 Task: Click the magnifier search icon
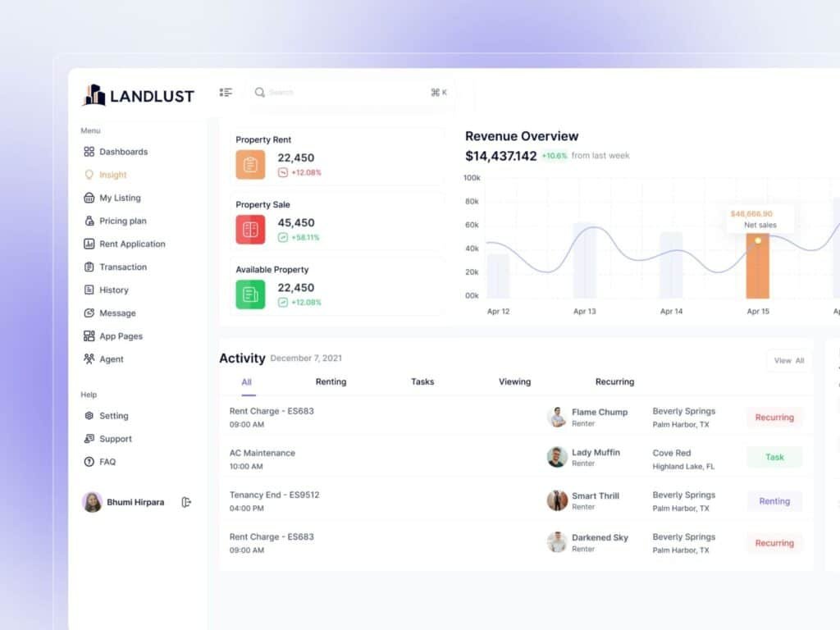coord(260,92)
